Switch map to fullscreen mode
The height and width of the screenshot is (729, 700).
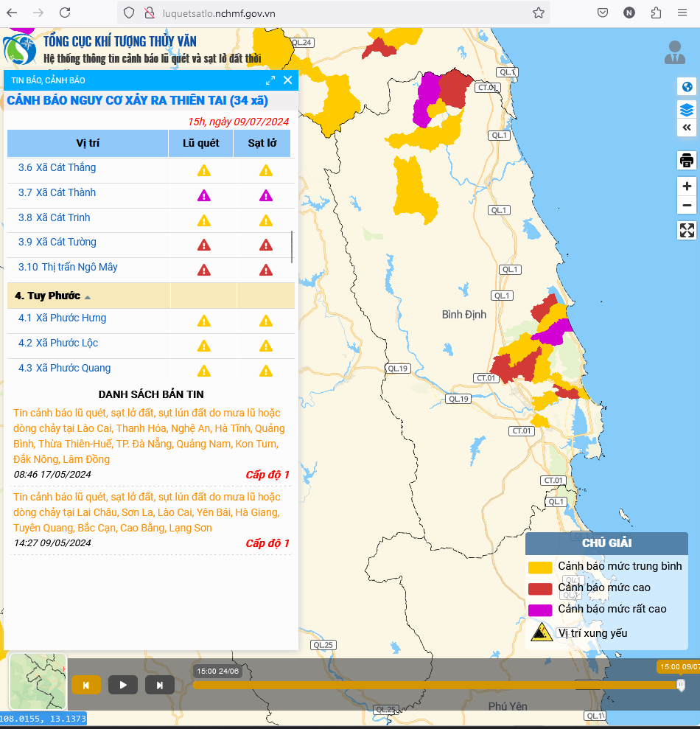tap(687, 230)
